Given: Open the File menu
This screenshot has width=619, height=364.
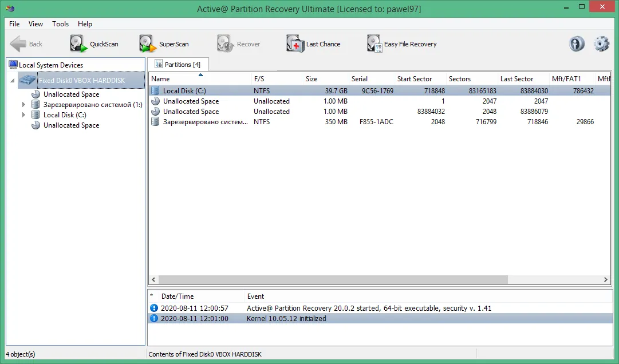Looking at the screenshot, I should (14, 24).
